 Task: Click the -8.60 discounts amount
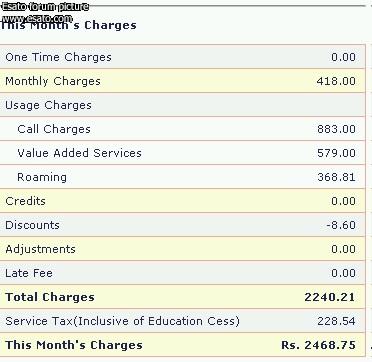(341, 225)
